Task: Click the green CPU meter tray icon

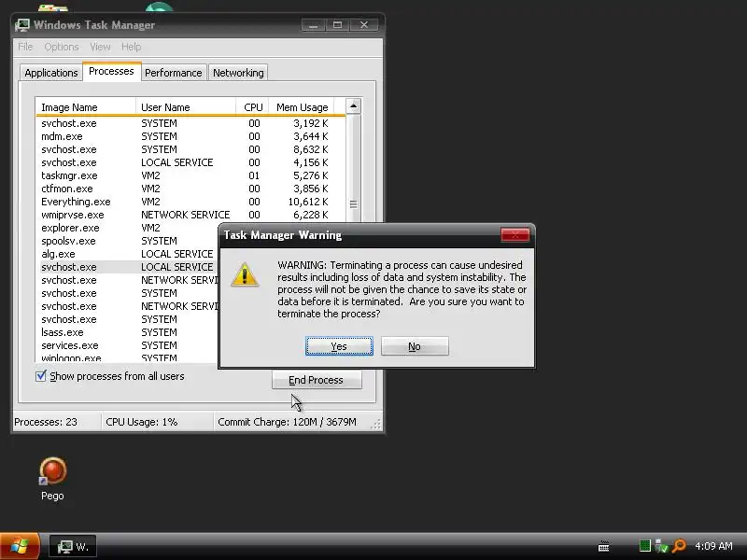Action: pyautogui.click(x=645, y=546)
